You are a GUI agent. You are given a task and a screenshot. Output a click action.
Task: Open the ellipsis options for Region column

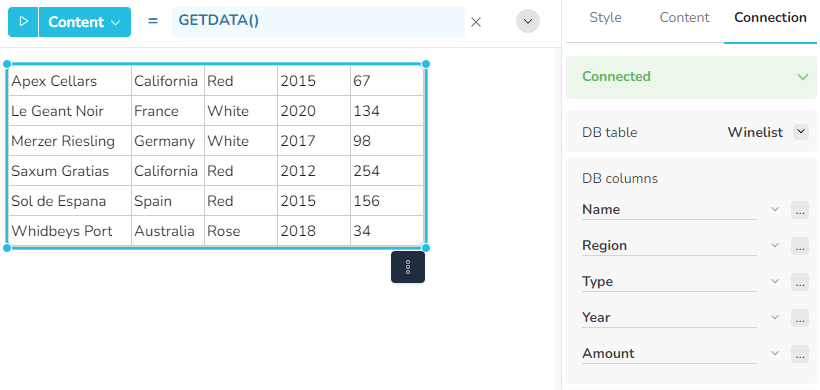point(800,246)
